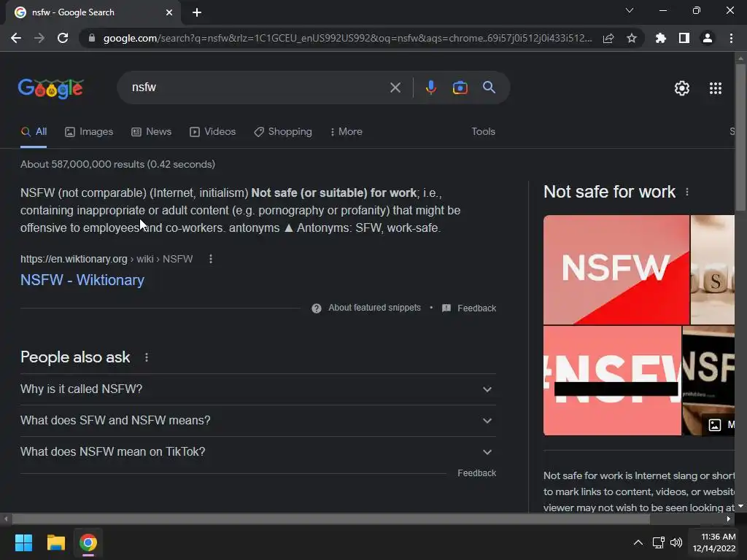Click the network tray icon
Screen dimensions: 747x560
click(x=659, y=542)
